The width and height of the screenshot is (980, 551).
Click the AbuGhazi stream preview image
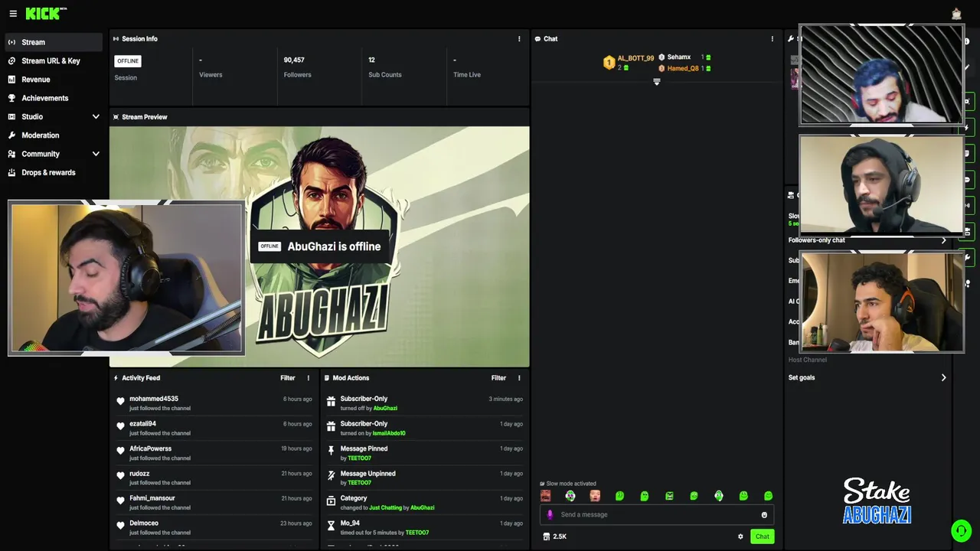[x=319, y=246]
